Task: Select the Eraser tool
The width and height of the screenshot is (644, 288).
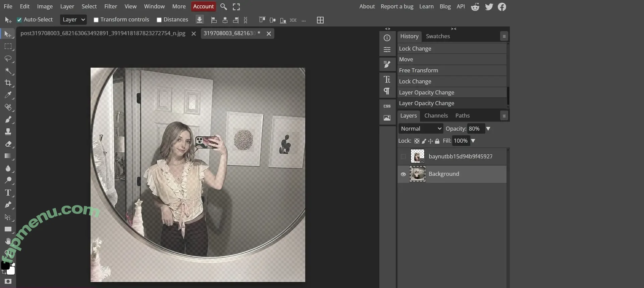Action: click(x=8, y=144)
